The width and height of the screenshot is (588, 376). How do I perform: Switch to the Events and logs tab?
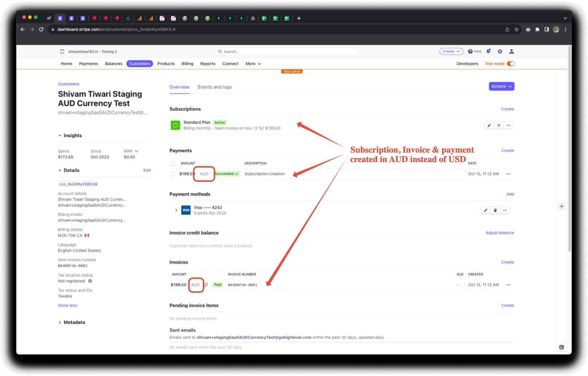[x=215, y=87]
